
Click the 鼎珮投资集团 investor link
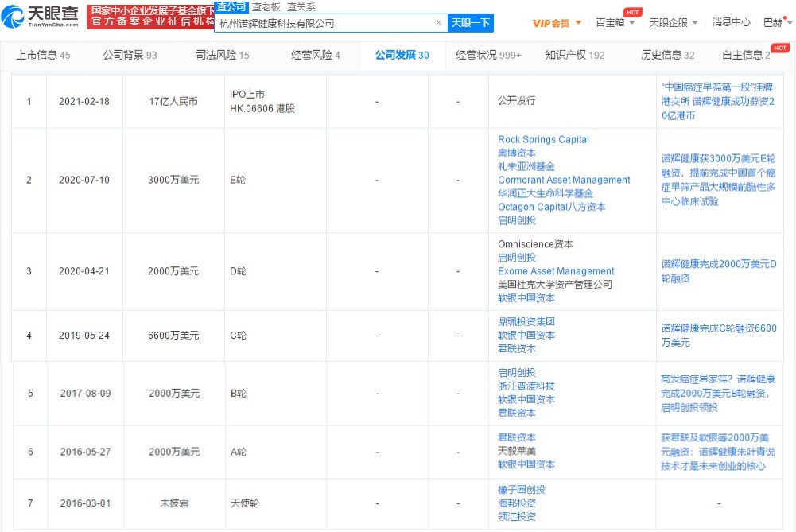pos(526,322)
